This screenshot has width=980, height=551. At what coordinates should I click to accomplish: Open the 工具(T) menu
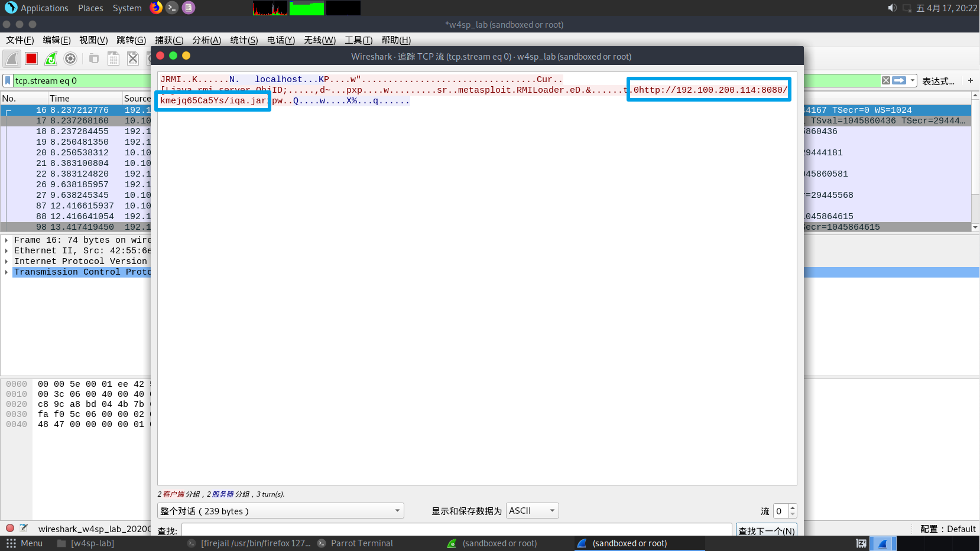pyautogui.click(x=359, y=40)
